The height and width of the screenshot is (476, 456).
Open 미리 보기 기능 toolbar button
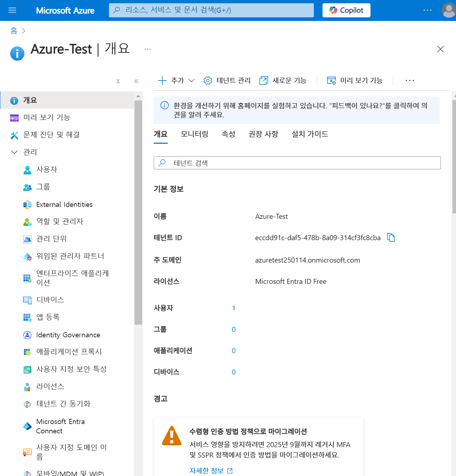point(355,80)
